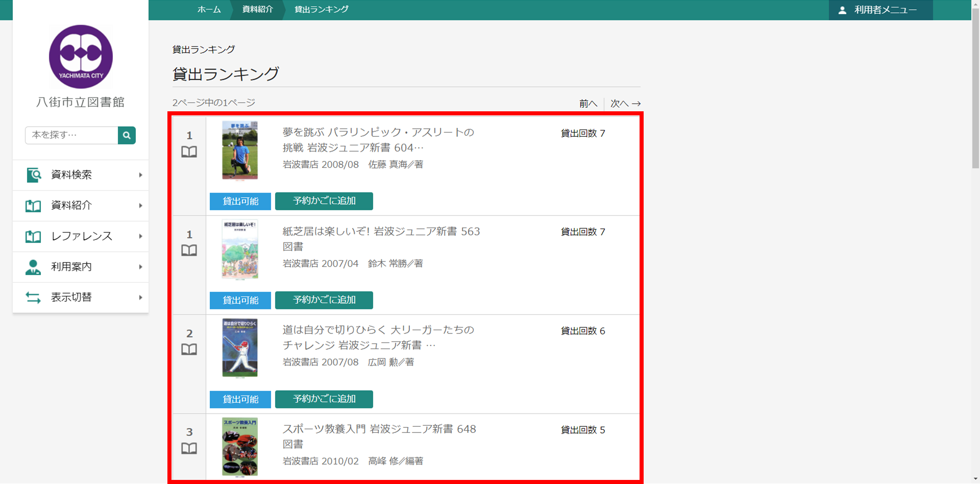
Task: Expand the レファレンス menu arrow
Action: coord(140,236)
